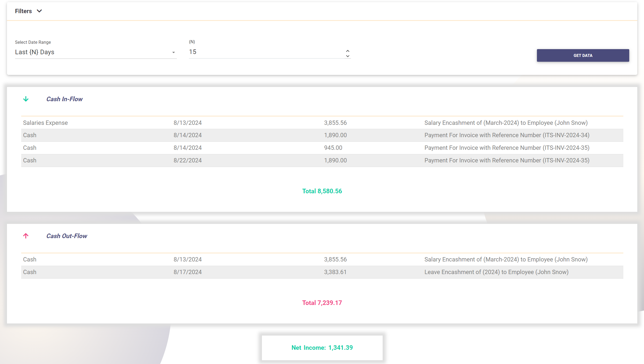Click the Cash In-Flow total 8,580.56
The width and height of the screenshot is (644, 364).
322,191
